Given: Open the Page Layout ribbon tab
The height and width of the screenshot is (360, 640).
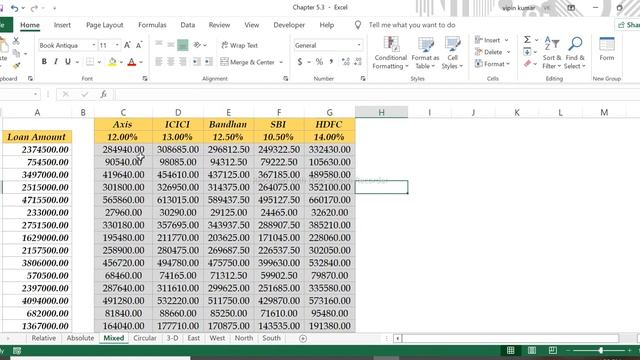Looking at the screenshot, I should click(104, 25).
